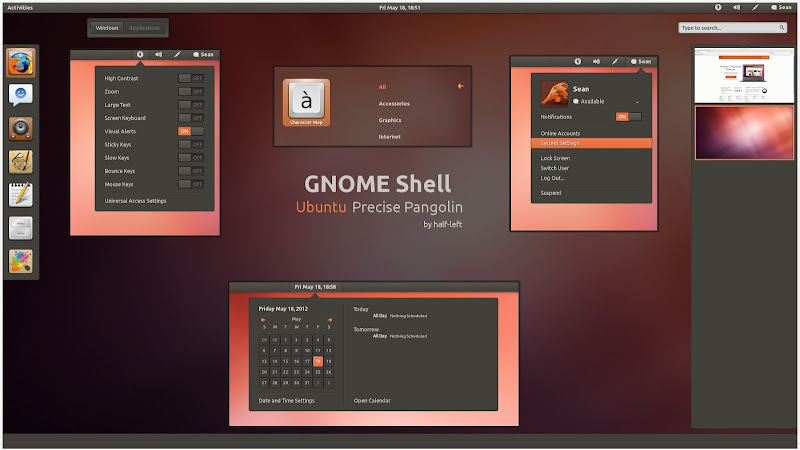
Task: Enable Large Text switch
Action: 191,105
